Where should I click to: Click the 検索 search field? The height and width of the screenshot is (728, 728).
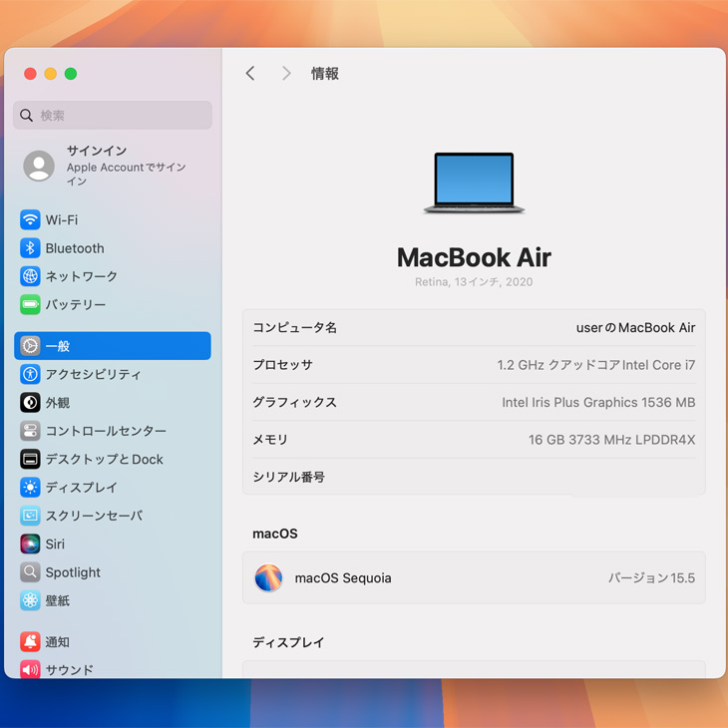click(113, 115)
